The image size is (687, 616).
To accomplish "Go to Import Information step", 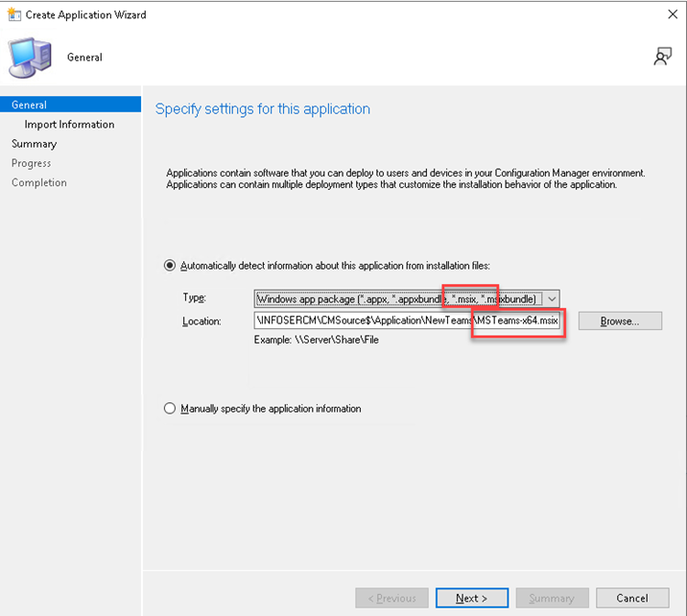I will pos(69,125).
